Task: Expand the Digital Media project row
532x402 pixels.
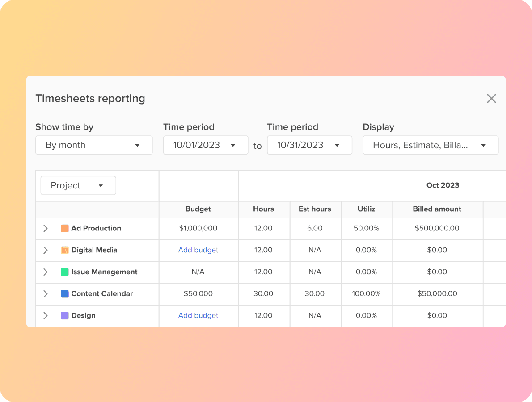Action: click(45, 250)
